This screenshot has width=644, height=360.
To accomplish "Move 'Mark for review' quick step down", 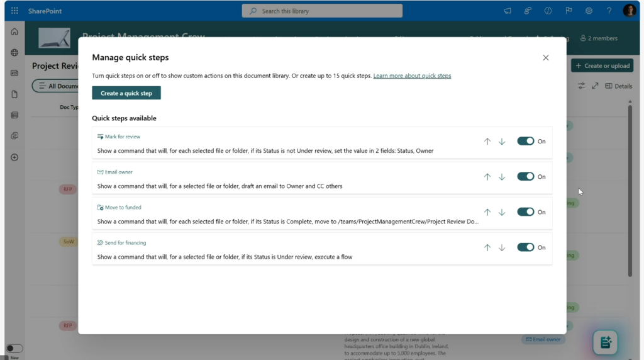I will [502, 142].
